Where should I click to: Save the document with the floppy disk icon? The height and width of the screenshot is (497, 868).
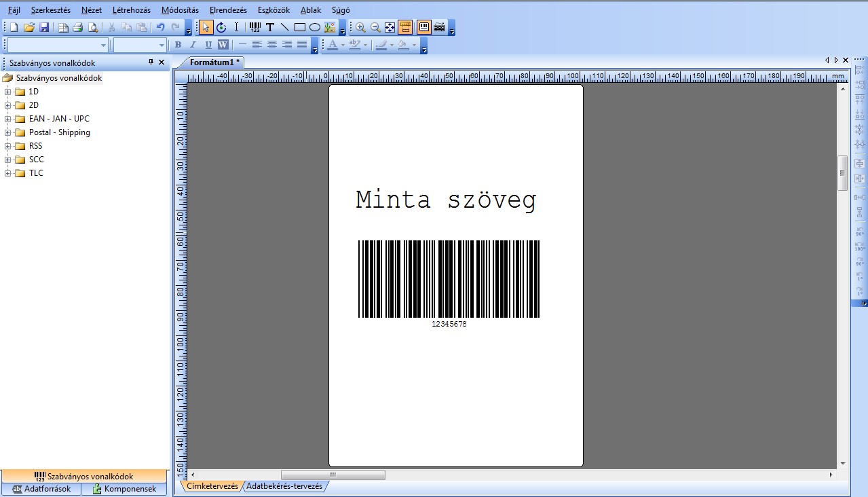point(43,28)
